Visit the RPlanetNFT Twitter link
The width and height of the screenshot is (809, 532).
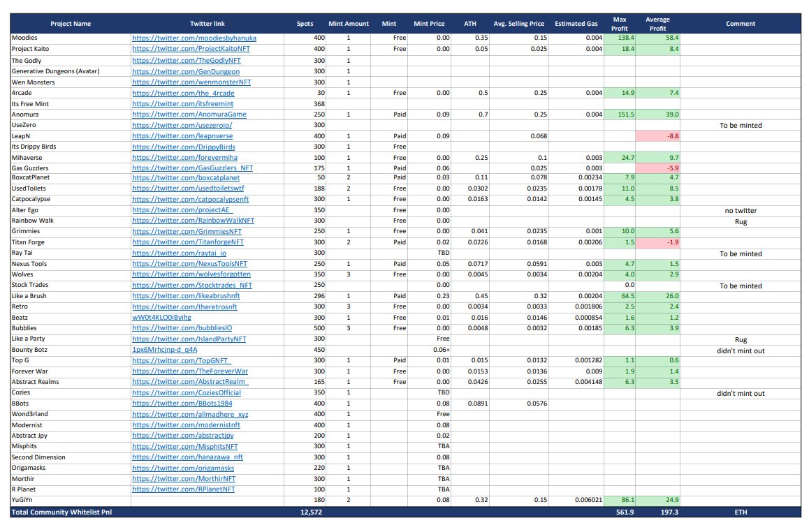click(x=183, y=489)
